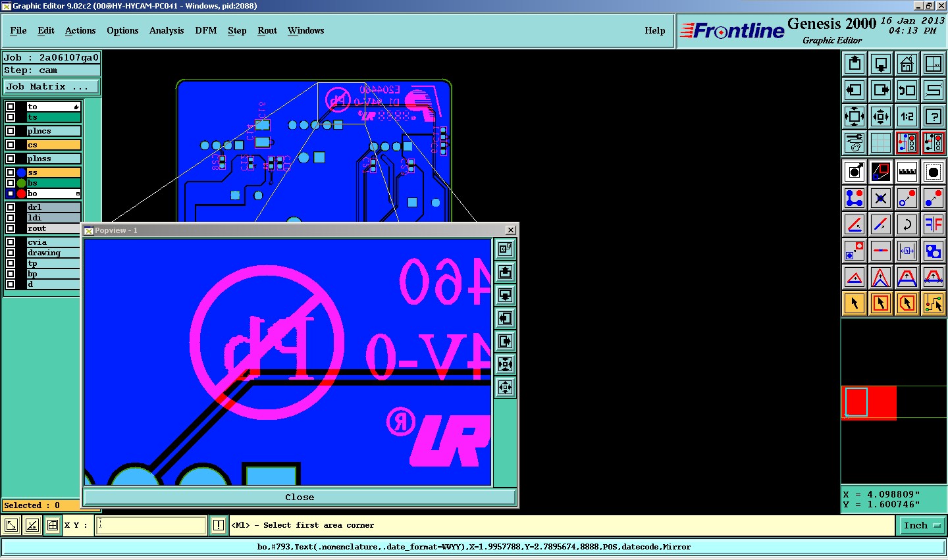Toggle the 'ss' layer checkbox
The width and height of the screenshot is (948, 560).
[11, 172]
